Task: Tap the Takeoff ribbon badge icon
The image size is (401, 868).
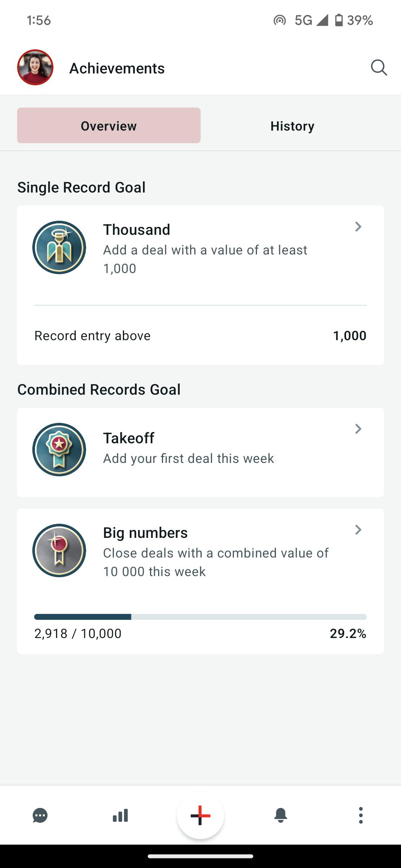Action: click(59, 450)
